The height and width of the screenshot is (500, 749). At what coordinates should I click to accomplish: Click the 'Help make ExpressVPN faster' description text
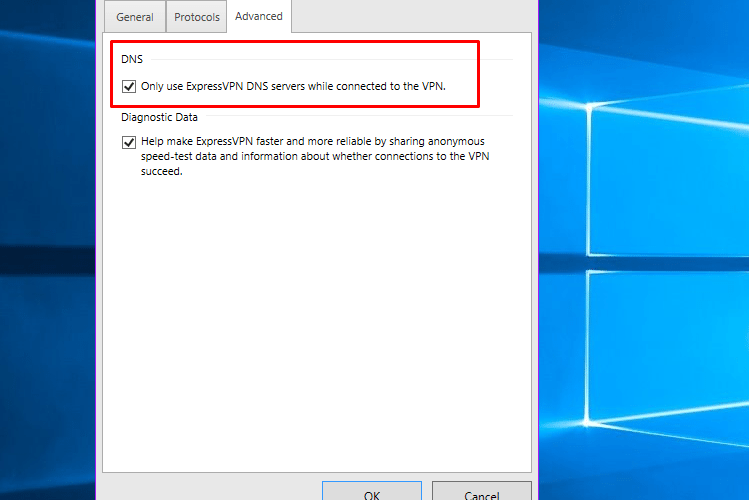(315, 156)
